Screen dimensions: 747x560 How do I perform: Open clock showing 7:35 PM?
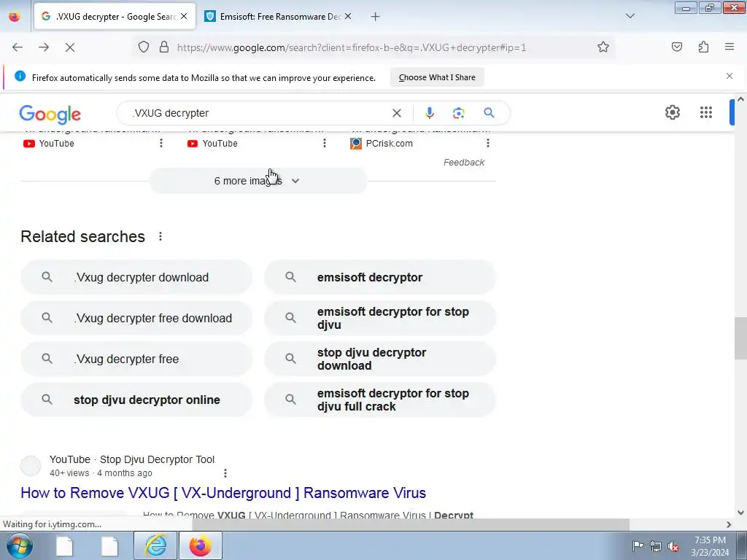point(710,545)
